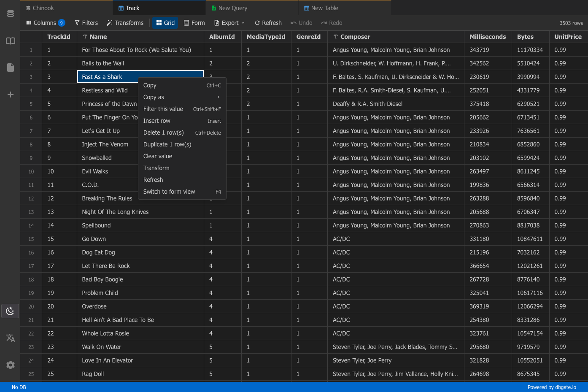
Task: Open the Transforms panel
Action: pyautogui.click(x=125, y=23)
